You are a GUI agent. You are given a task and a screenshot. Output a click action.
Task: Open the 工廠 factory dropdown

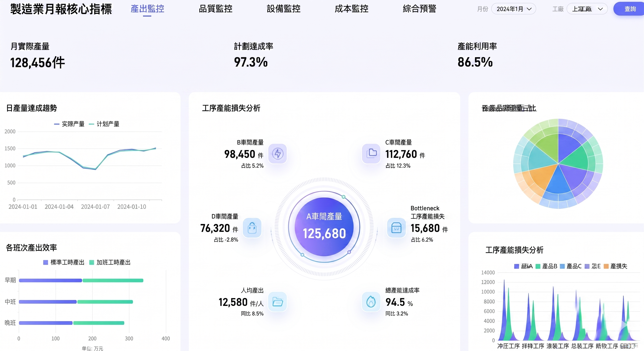coord(587,9)
